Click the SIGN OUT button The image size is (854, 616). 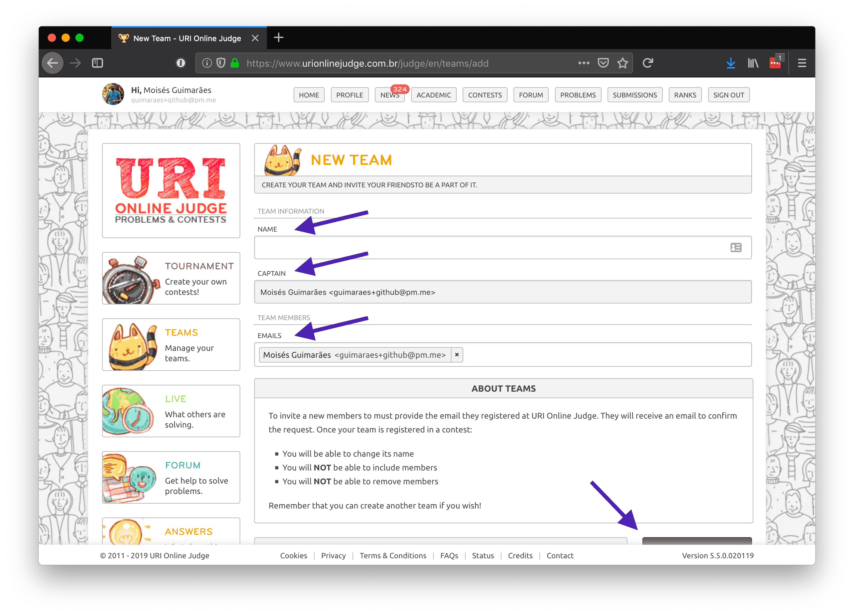click(x=728, y=95)
